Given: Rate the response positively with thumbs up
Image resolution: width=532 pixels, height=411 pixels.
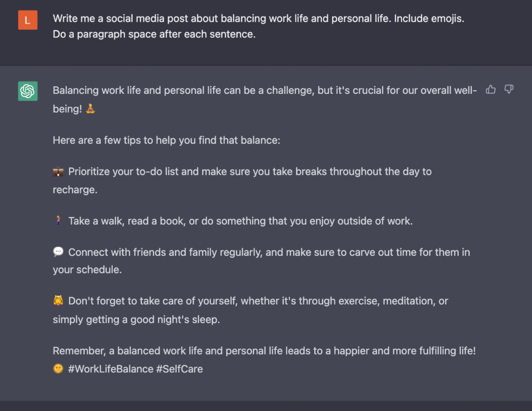Looking at the screenshot, I should point(490,90).
